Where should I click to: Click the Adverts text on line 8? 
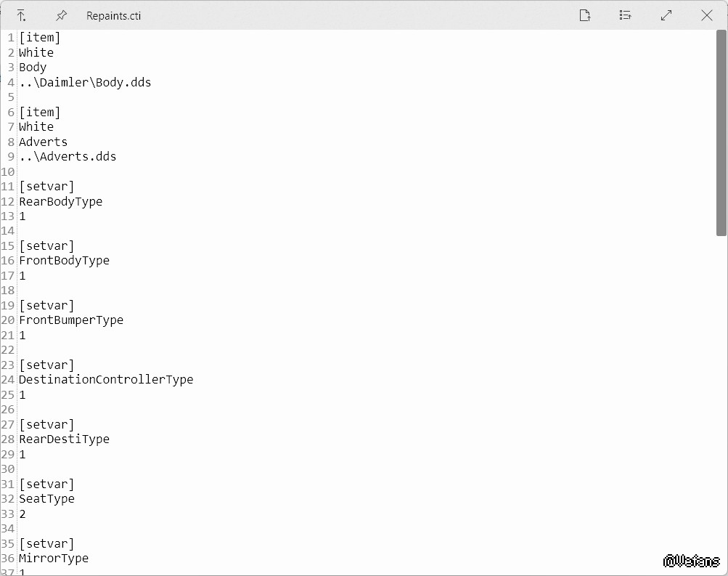pyautogui.click(x=43, y=142)
